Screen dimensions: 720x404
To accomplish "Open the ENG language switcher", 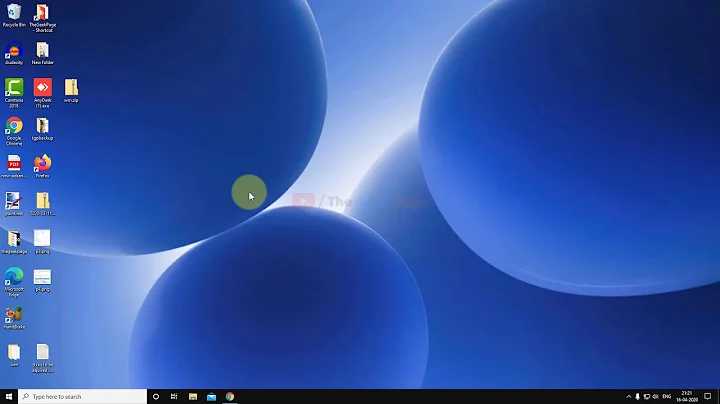I will [667, 397].
